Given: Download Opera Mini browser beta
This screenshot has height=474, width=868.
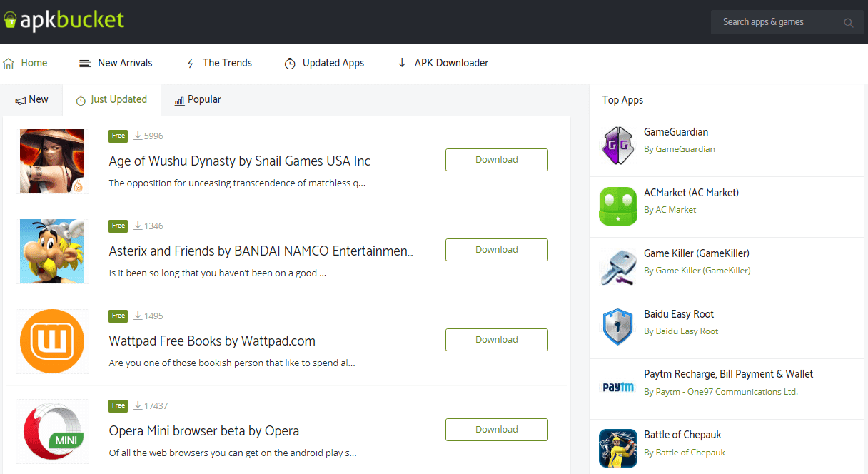Looking at the screenshot, I should coord(497,430).
